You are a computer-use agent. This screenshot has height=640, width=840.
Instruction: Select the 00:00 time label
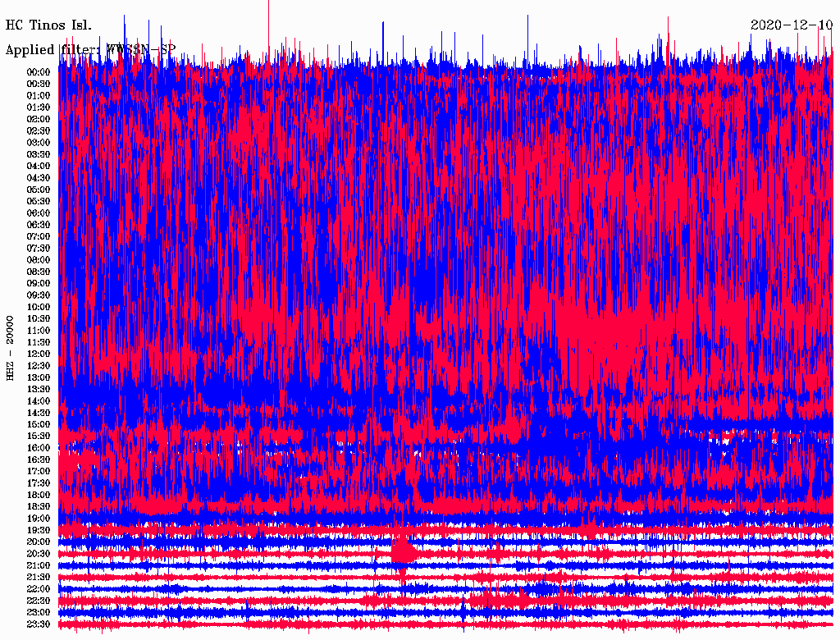38,71
